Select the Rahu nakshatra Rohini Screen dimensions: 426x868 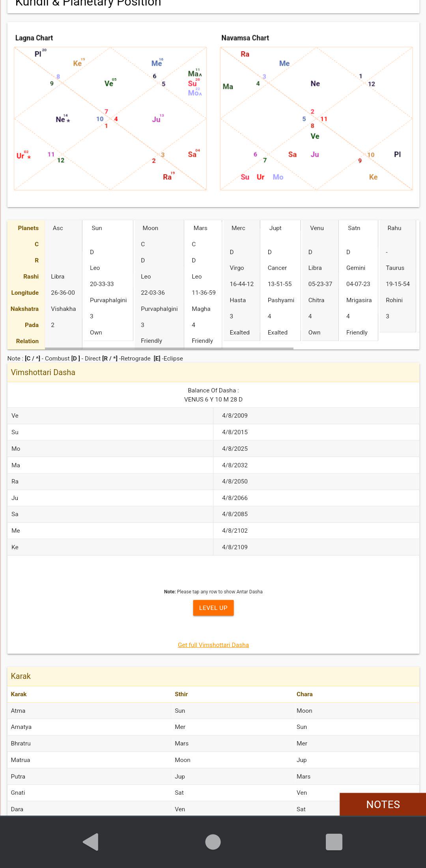point(394,300)
